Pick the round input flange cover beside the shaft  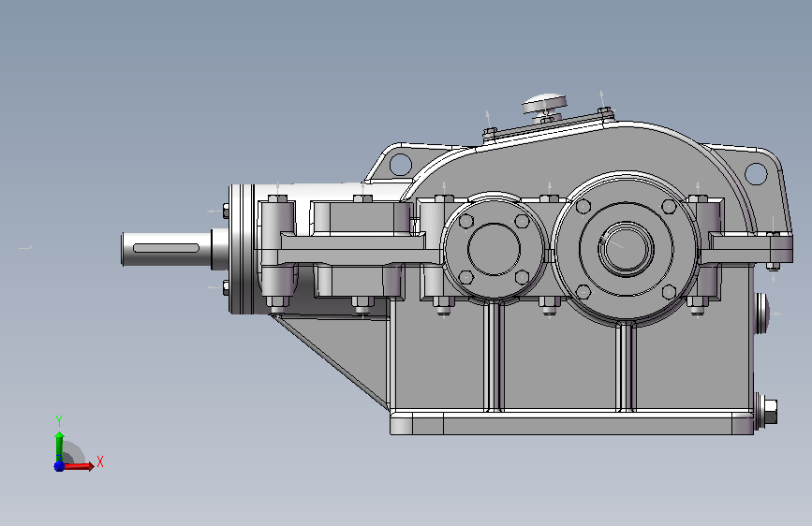coord(243,249)
